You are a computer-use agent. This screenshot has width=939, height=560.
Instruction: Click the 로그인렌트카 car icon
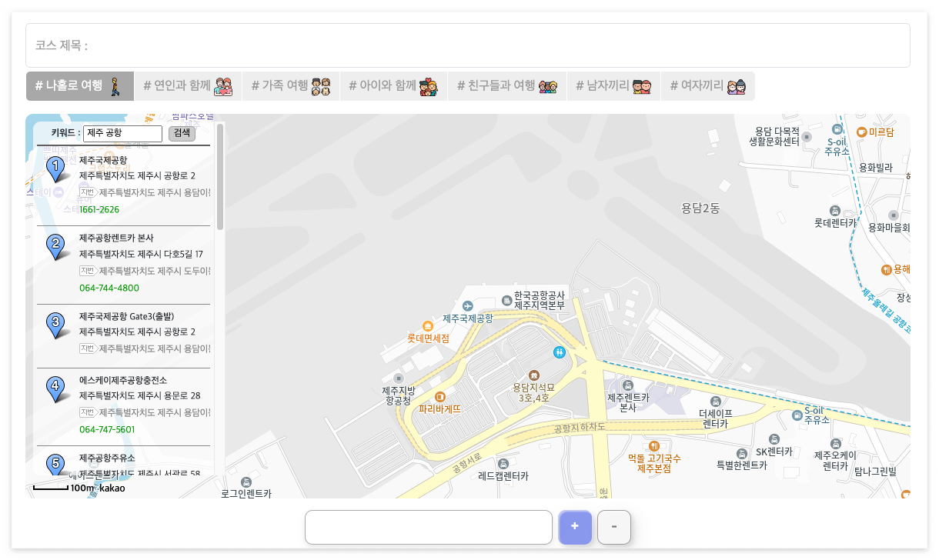point(246,482)
